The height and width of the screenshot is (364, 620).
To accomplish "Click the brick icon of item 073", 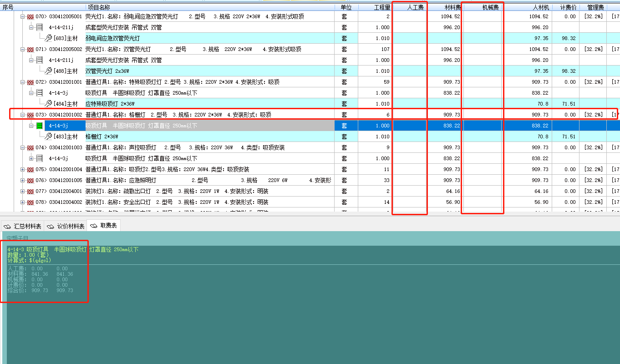I will pyautogui.click(x=30, y=115).
